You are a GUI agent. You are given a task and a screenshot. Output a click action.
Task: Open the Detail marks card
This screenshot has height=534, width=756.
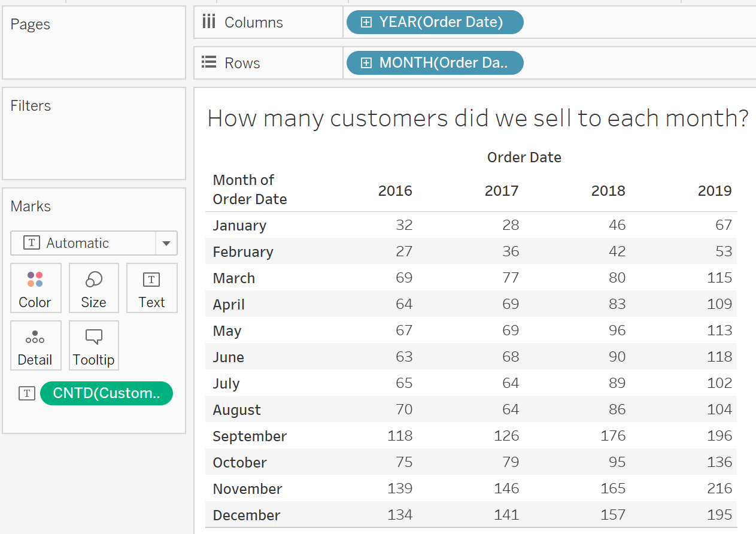(x=35, y=345)
